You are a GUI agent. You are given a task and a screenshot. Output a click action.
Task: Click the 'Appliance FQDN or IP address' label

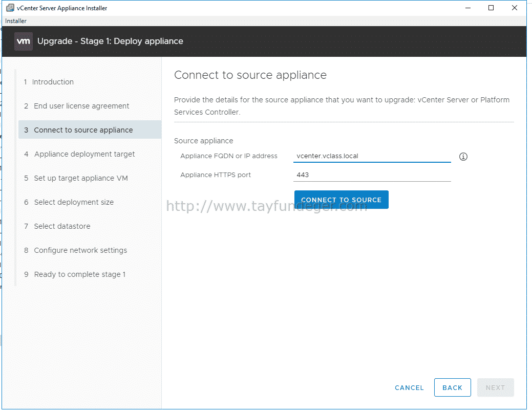pyautogui.click(x=229, y=156)
